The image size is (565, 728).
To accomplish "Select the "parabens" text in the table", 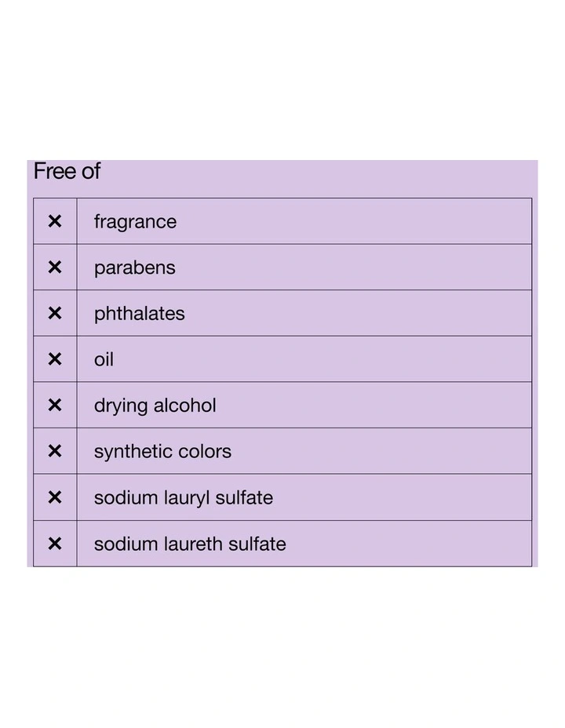I will [134, 268].
